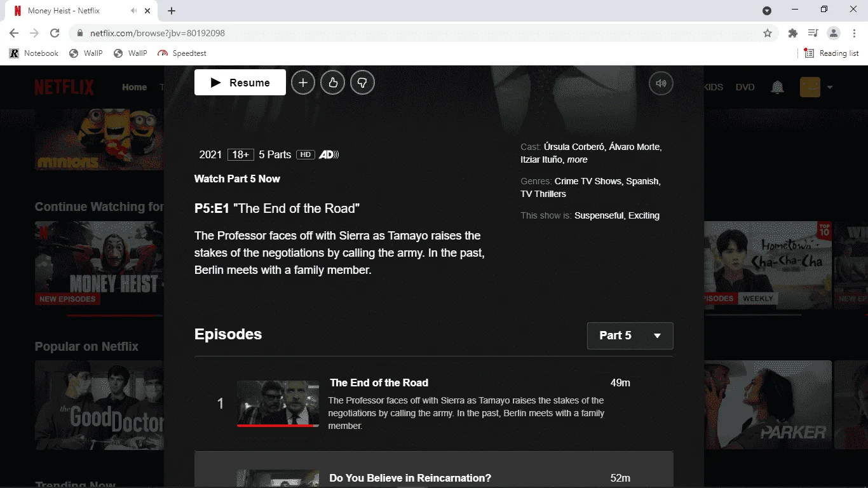Screen dimensions: 868x488
Task: Open the Minions thumbnail
Action: pos(99,140)
